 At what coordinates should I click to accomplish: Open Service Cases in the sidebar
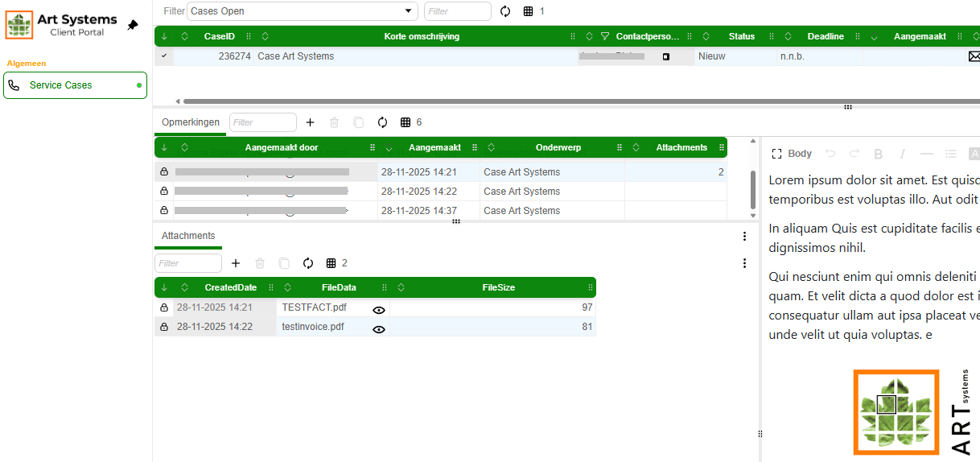tap(75, 85)
